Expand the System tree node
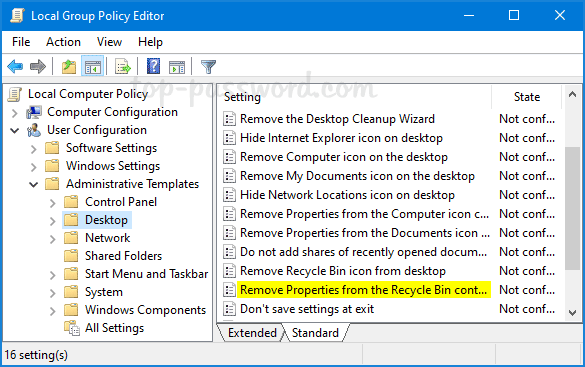The height and width of the screenshot is (367, 585). (x=53, y=293)
